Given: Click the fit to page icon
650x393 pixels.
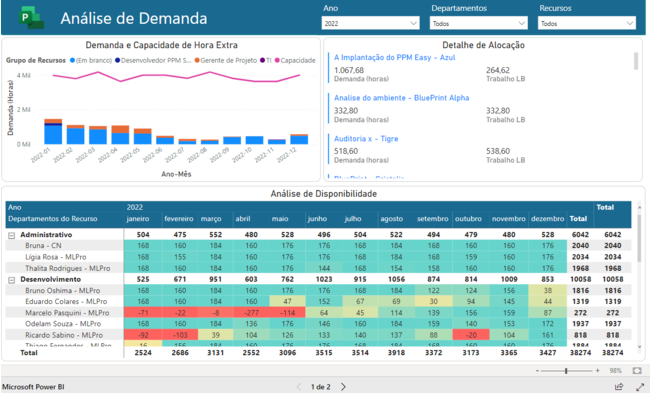Looking at the screenshot, I should [x=637, y=370].
